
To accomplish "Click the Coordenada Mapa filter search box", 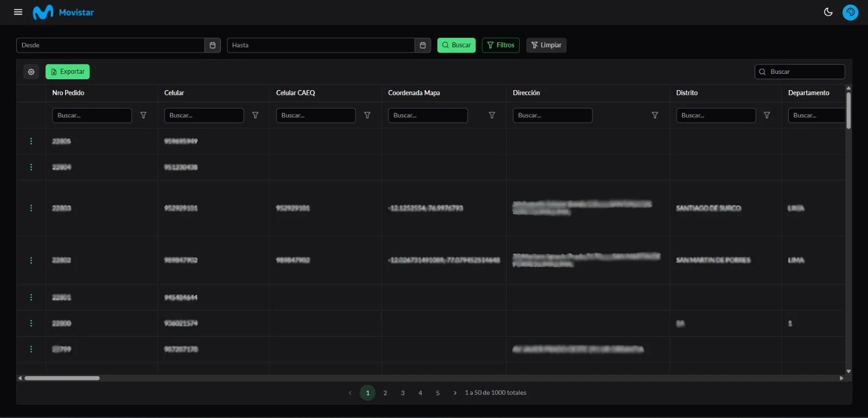I will pos(428,115).
